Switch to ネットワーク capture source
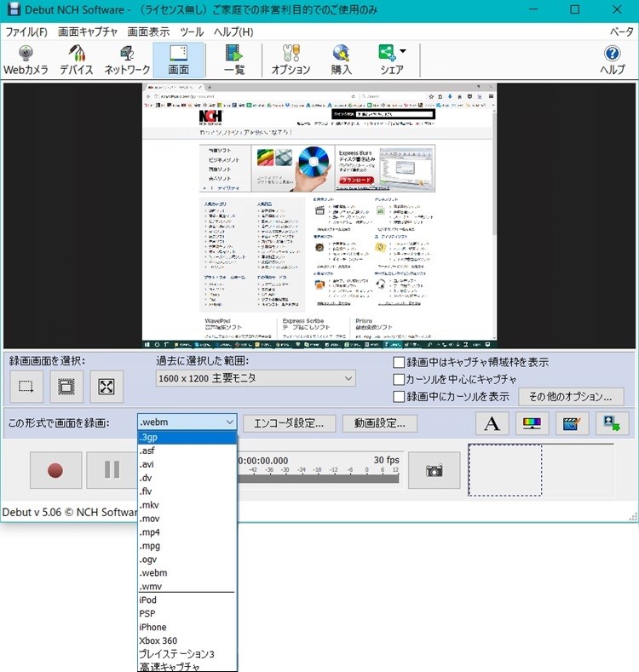The image size is (639, 672). (127, 60)
